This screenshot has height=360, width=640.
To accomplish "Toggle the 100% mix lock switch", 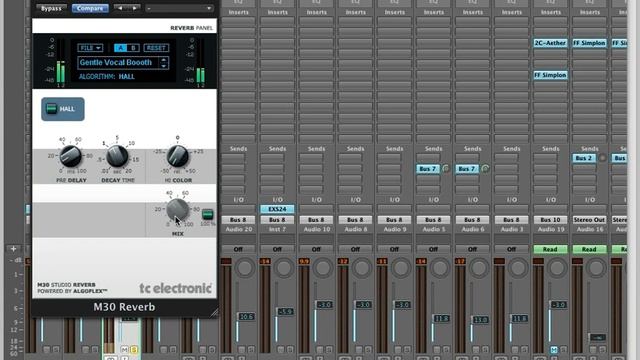I will (207, 214).
